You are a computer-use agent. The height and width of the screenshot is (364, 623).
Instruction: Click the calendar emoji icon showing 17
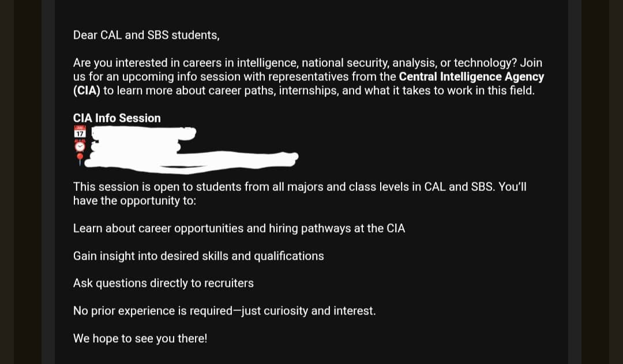coord(80,132)
